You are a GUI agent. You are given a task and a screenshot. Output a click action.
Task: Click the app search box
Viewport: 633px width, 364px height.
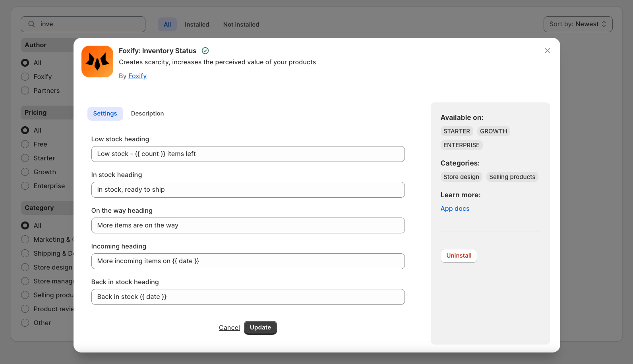(x=83, y=24)
